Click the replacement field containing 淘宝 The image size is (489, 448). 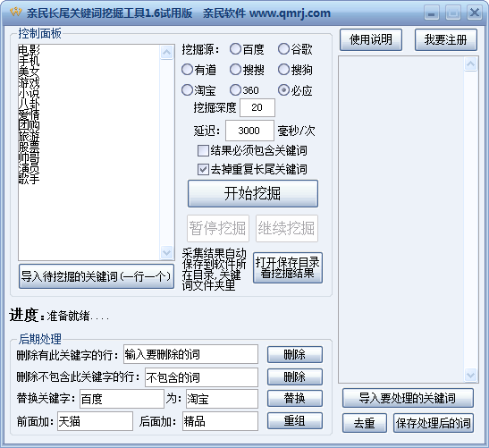pos(222,399)
